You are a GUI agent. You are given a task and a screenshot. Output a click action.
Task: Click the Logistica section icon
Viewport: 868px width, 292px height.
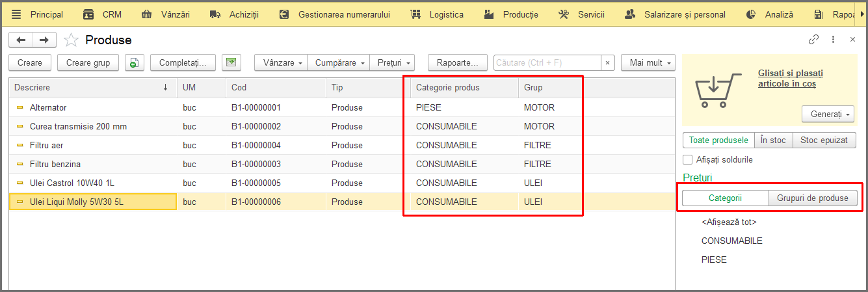coord(415,14)
